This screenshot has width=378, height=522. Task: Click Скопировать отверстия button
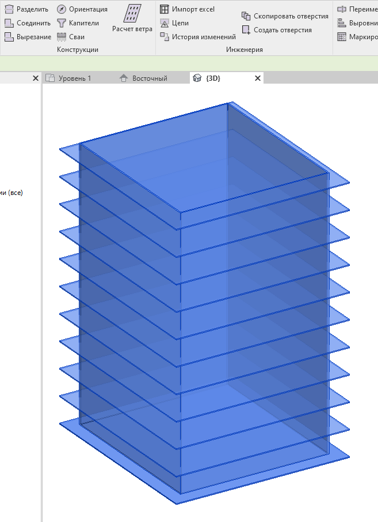pyautogui.click(x=285, y=16)
